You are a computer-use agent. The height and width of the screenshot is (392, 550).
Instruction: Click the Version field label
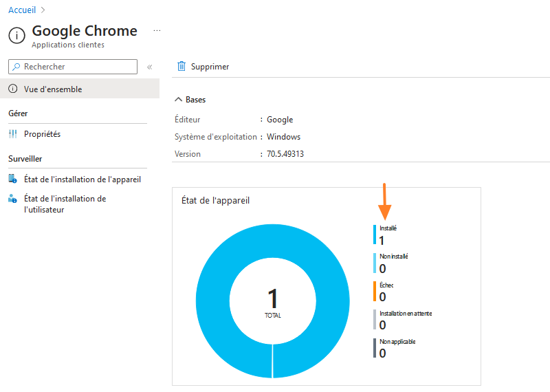(188, 154)
